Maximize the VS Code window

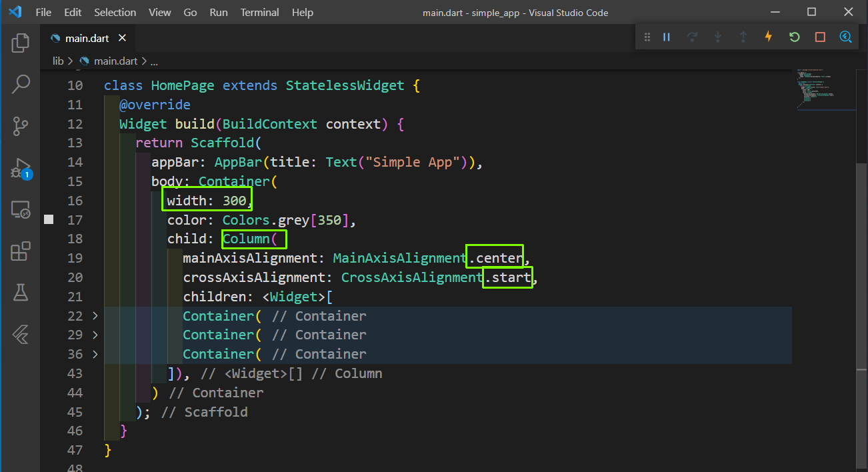(811, 12)
